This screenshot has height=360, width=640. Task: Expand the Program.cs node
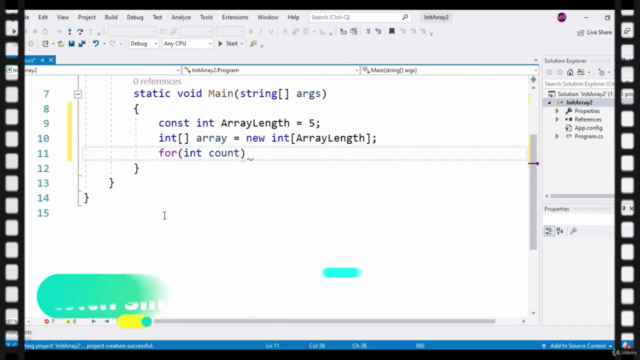tap(557, 136)
